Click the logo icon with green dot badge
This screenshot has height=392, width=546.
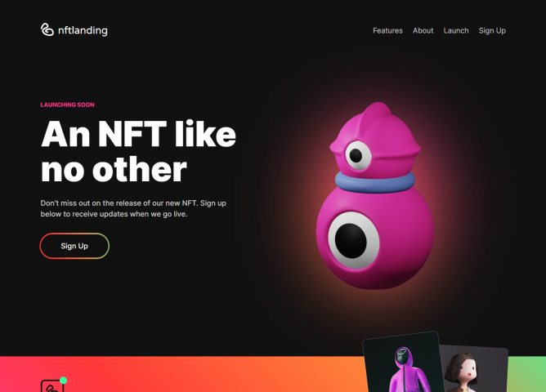coord(53,385)
